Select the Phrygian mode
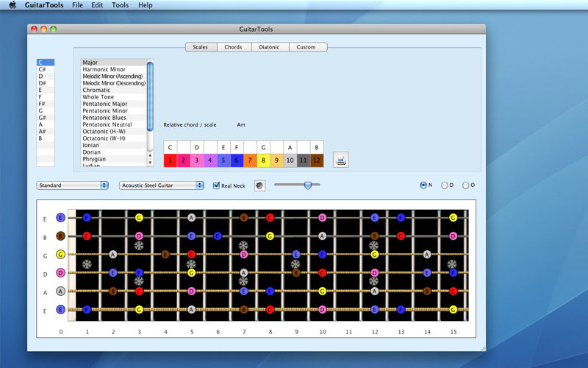This screenshot has height=368, width=588. pos(114,159)
